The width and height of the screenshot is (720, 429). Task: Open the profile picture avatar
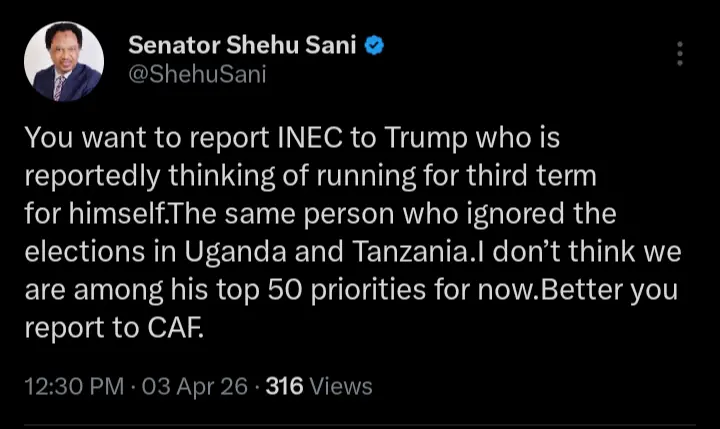tap(63, 62)
